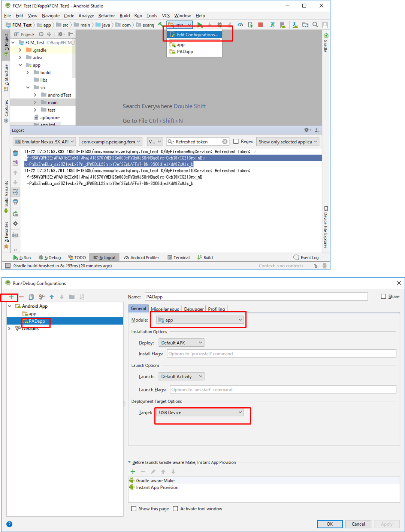Open the Gradle side panel tab
405x532 pixels.
[x=326, y=43]
